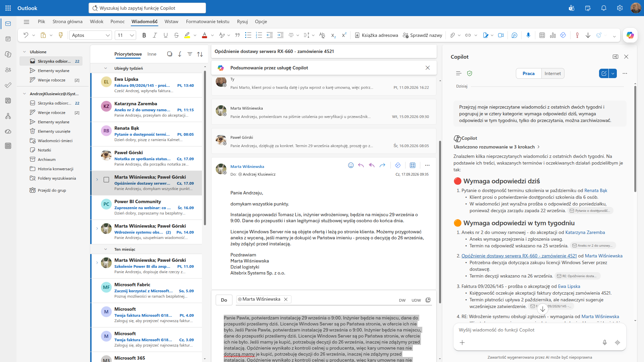Focus the Wyszukaj lub zapytaj funkcję Copilot search box

[x=147, y=8]
